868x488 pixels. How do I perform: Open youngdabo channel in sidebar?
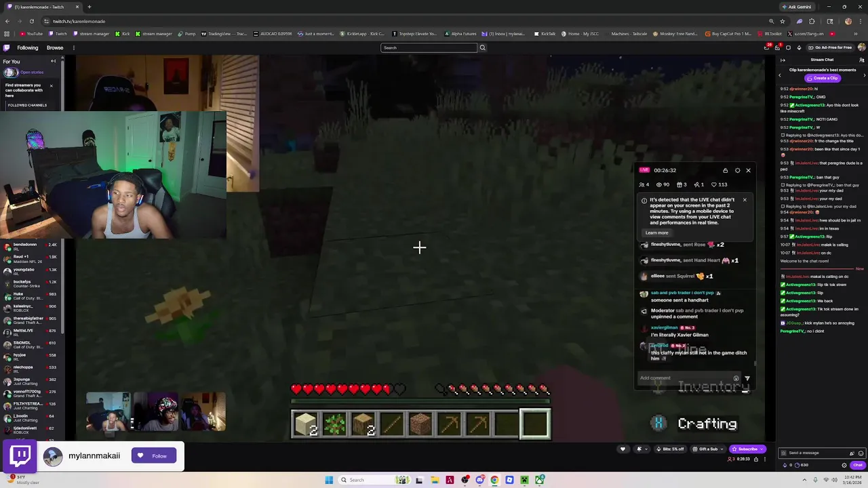(x=32, y=271)
